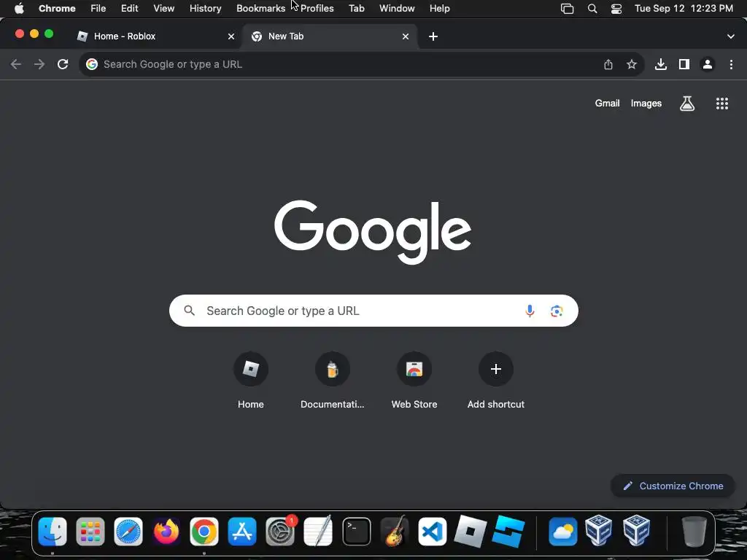Open Spotlight search in menu bar
This screenshot has height=560, width=747.
coord(592,9)
